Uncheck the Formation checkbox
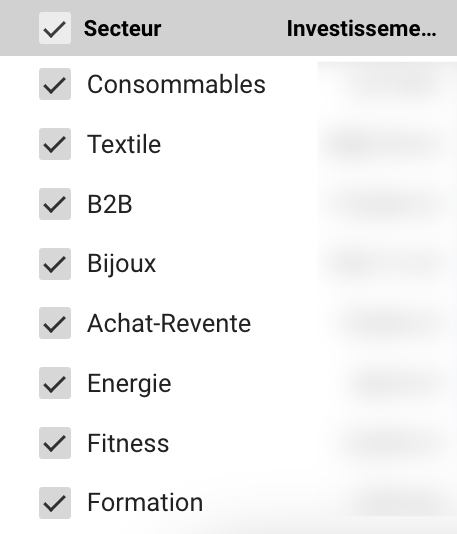 pos(55,503)
